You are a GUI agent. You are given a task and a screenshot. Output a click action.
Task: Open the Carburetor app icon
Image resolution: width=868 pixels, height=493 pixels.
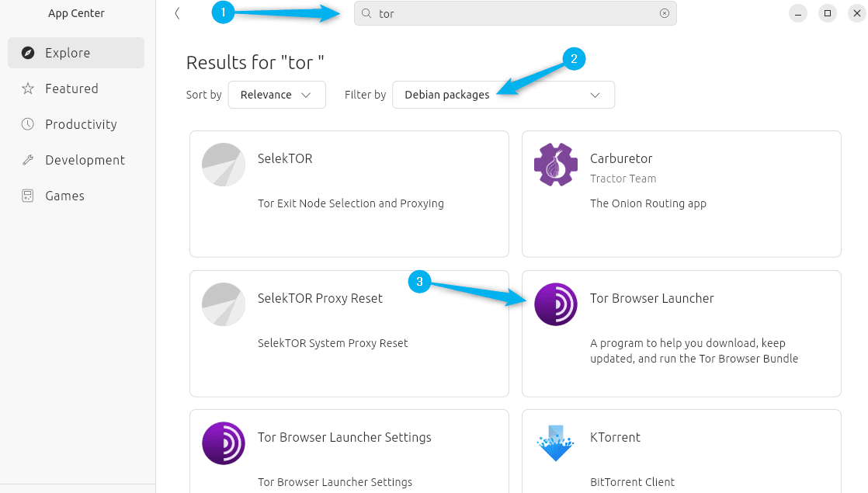pos(555,165)
